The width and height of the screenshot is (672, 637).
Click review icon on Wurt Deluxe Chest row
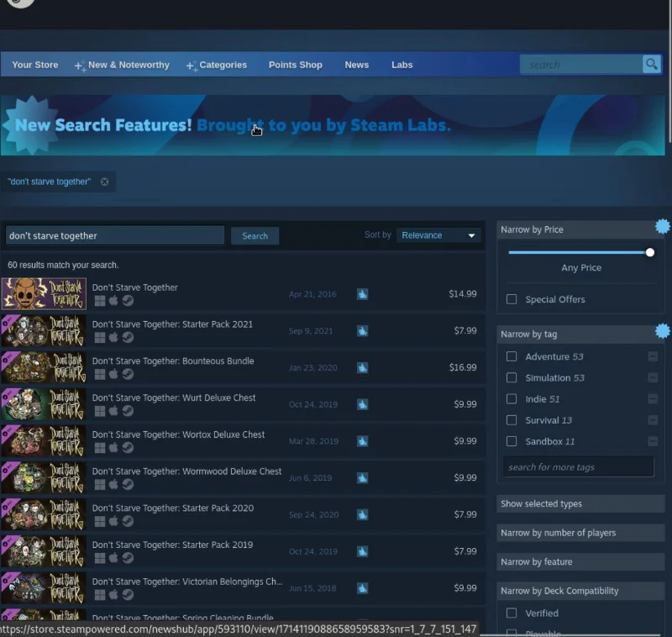pyautogui.click(x=363, y=404)
